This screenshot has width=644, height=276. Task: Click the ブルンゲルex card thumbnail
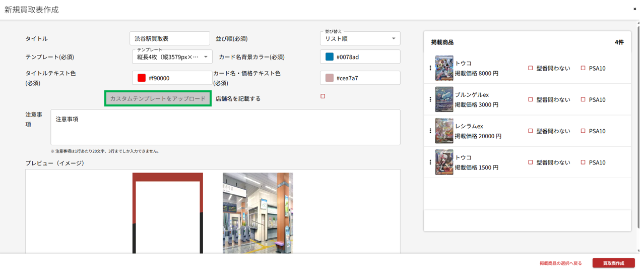(444, 99)
